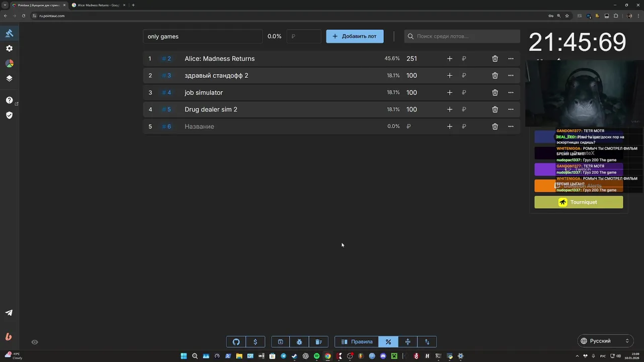Image resolution: width=644 pixels, height=362 pixels.
Task: Open the Правила rules button
Action: [x=357, y=342]
